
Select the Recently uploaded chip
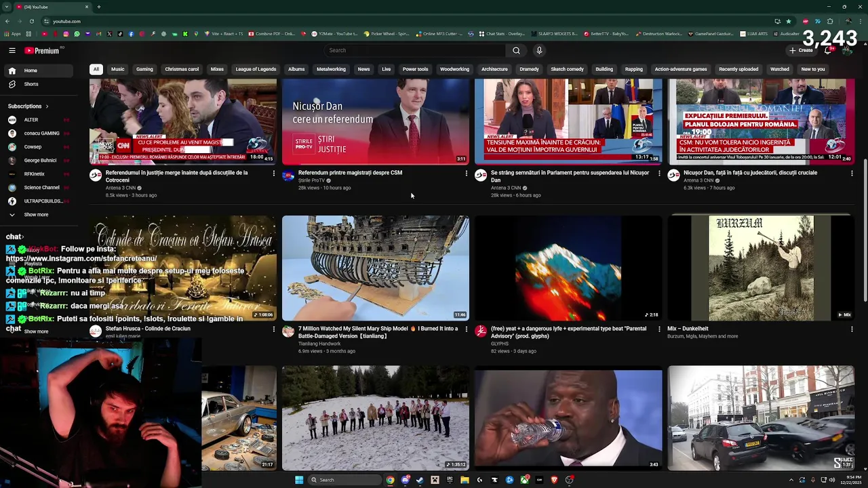click(x=738, y=69)
